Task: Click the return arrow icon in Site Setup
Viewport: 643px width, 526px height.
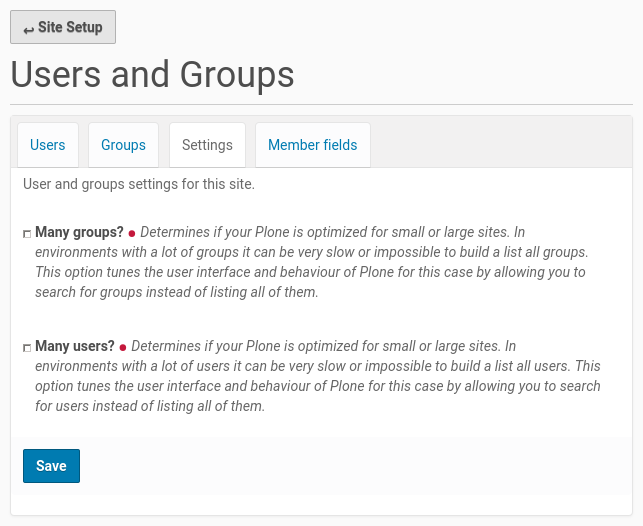Action: click(28, 29)
